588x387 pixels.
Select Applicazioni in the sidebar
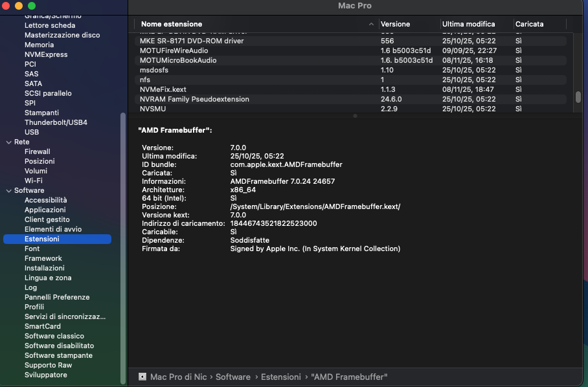[45, 210]
